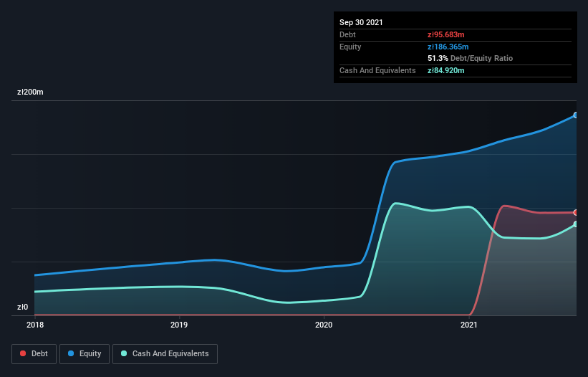This screenshot has height=377, width=588.
Task: Click the Sep 30 2021 tooltip date
Action: [x=361, y=22]
